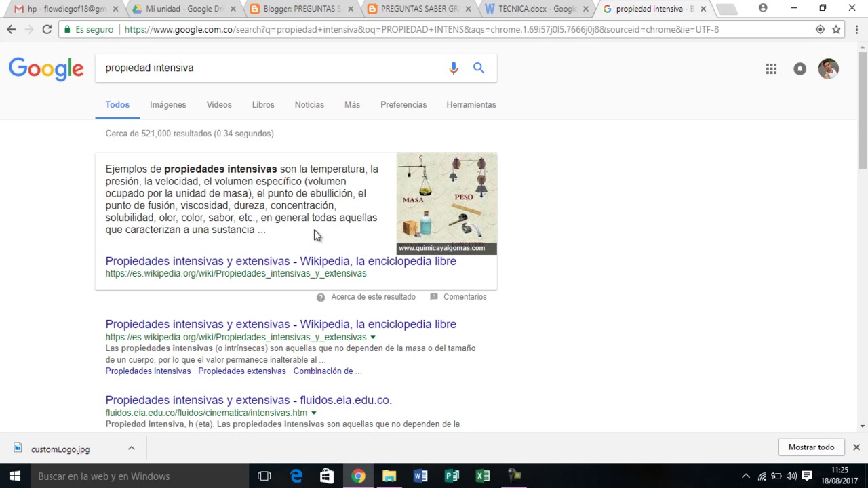Image resolution: width=868 pixels, height=488 pixels.
Task: Click the Google logo
Action: tap(46, 68)
